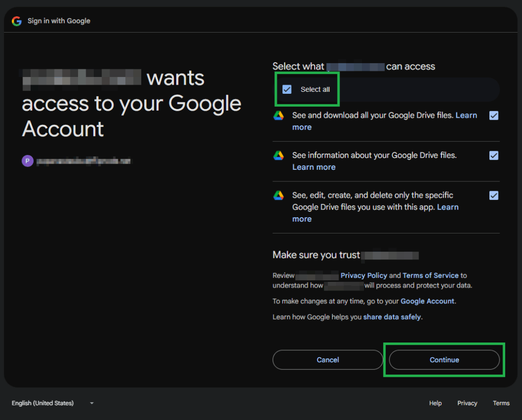Click the purple P account avatar
The width and height of the screenshot is (522, 420).
[27, 161]
